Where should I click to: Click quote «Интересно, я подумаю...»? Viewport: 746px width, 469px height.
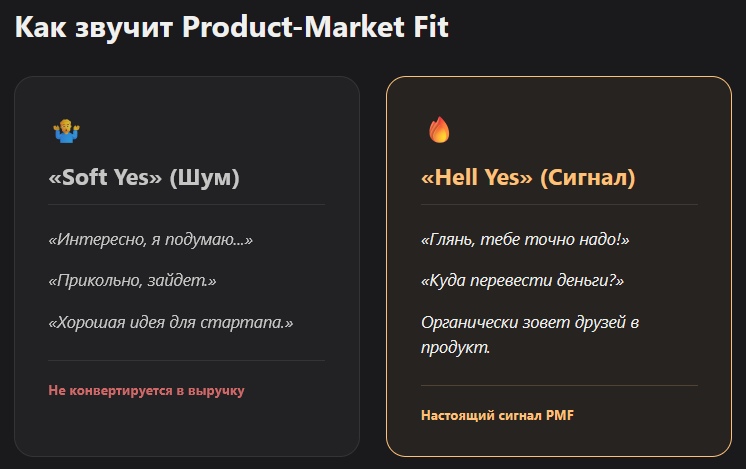150,239
